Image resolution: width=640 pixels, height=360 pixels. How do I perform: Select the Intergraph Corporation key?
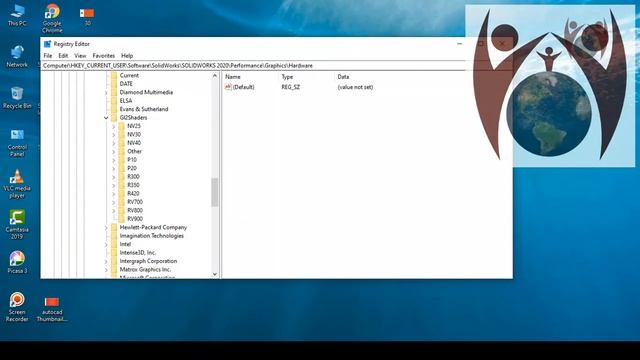click(x=148, y=261)
